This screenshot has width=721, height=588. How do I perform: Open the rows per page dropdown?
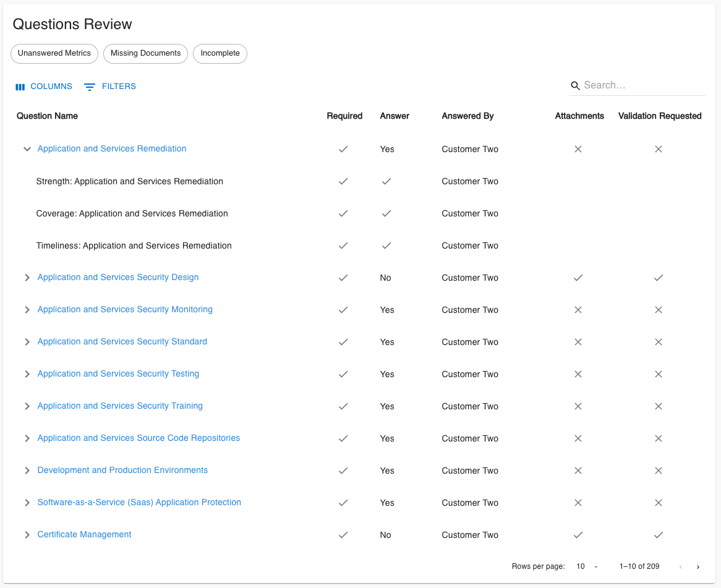click(585, 566)
